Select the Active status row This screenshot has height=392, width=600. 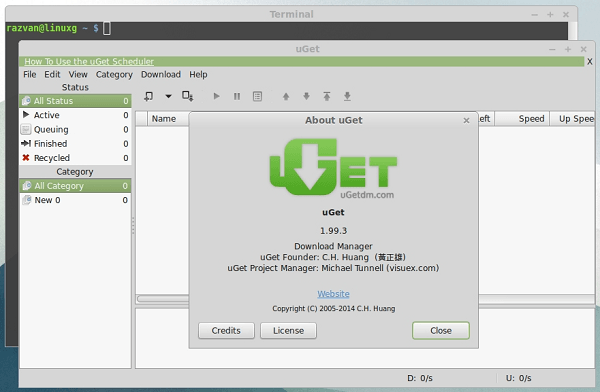(75, 115)
